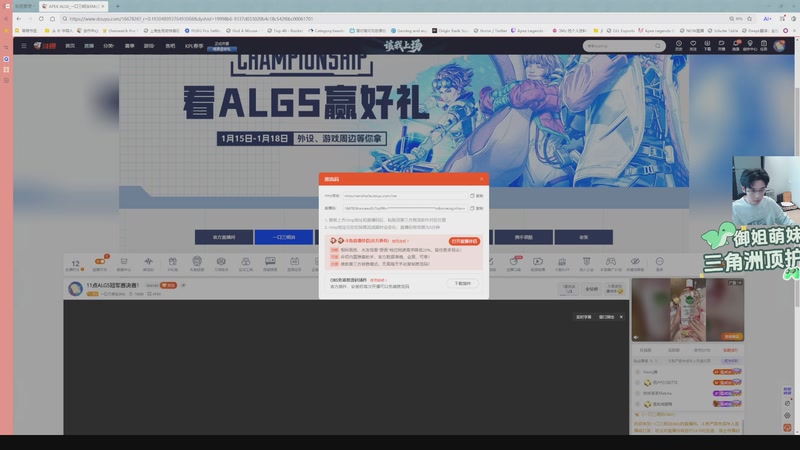Open the user avatar menu
Viewport: 800px width, 450px height.
779,45
